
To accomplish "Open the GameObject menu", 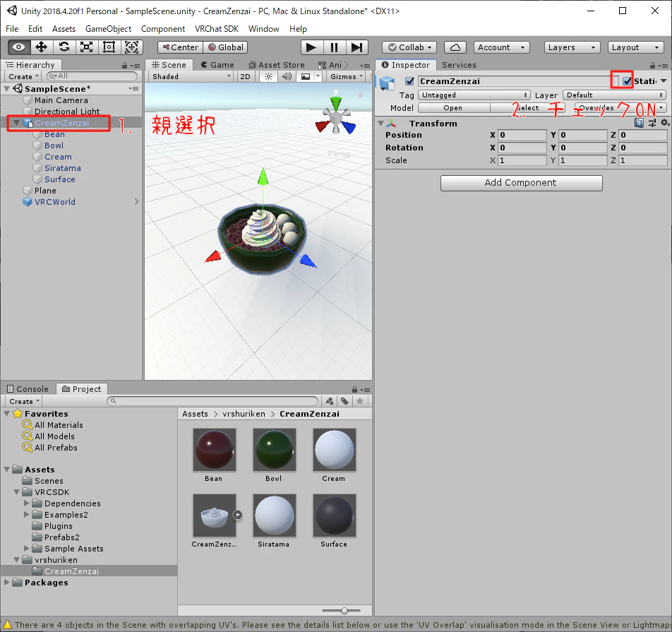I will 109,29.
